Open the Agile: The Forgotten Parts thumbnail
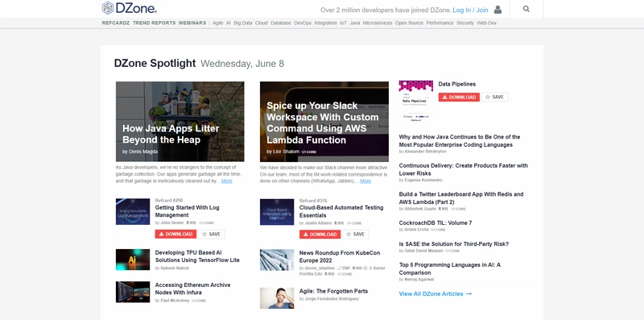 277,297
